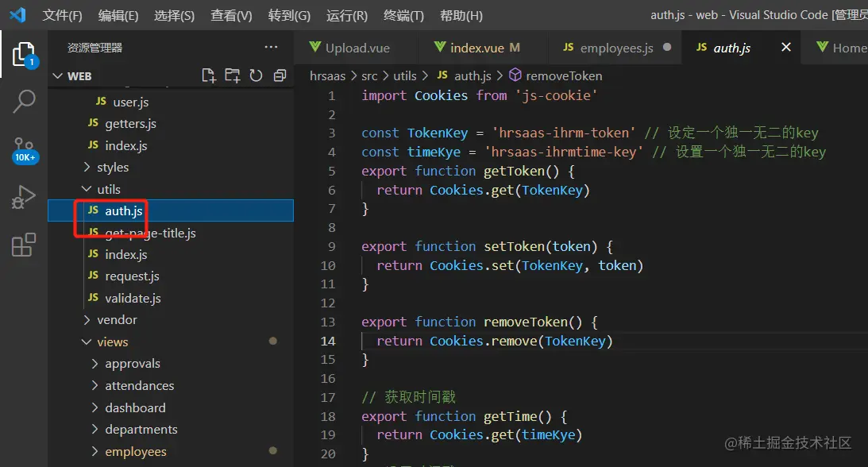Click src in the breadcrumb
Screen dimensions: 868x467
369,75
